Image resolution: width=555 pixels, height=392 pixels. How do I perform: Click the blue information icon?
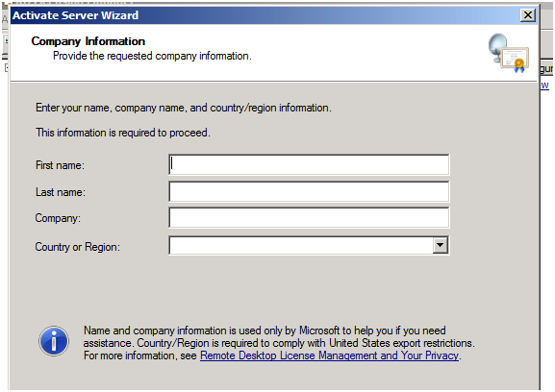(x=54, y=341)
